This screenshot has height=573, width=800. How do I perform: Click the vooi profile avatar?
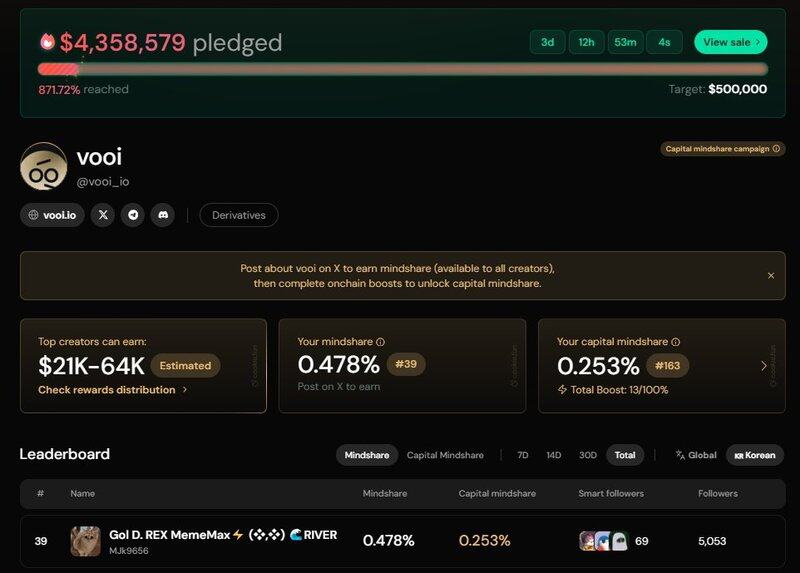(x=44, y=166)
